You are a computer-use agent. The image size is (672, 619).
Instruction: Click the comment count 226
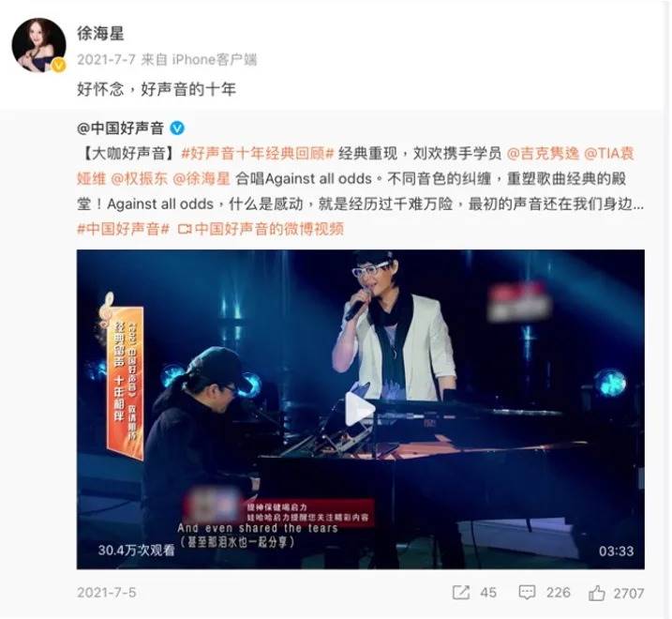click(x=558, y=593)
